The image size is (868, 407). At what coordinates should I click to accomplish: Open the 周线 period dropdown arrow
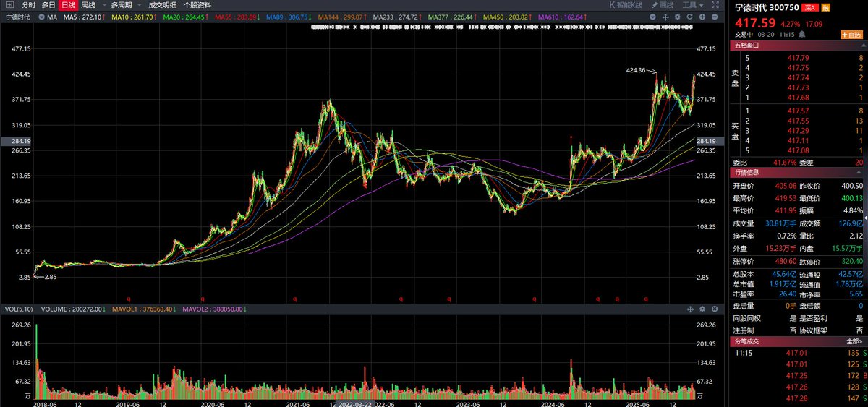(103, 4)
